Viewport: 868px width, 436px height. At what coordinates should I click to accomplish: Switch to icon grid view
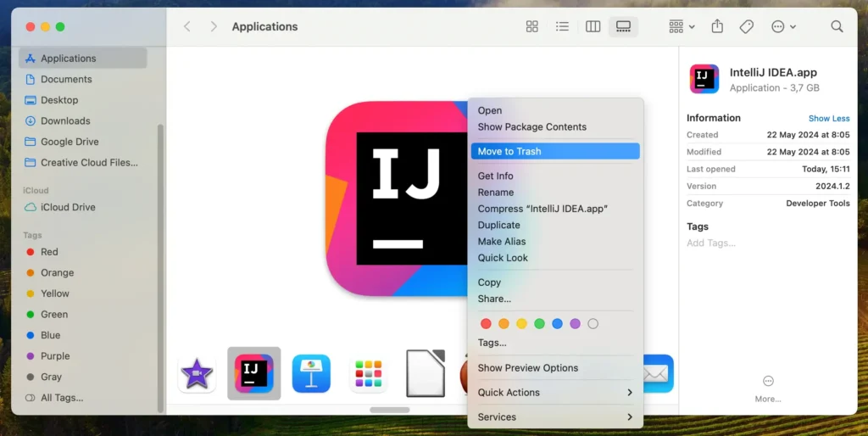pyautogui.click(x=532, y=26)
